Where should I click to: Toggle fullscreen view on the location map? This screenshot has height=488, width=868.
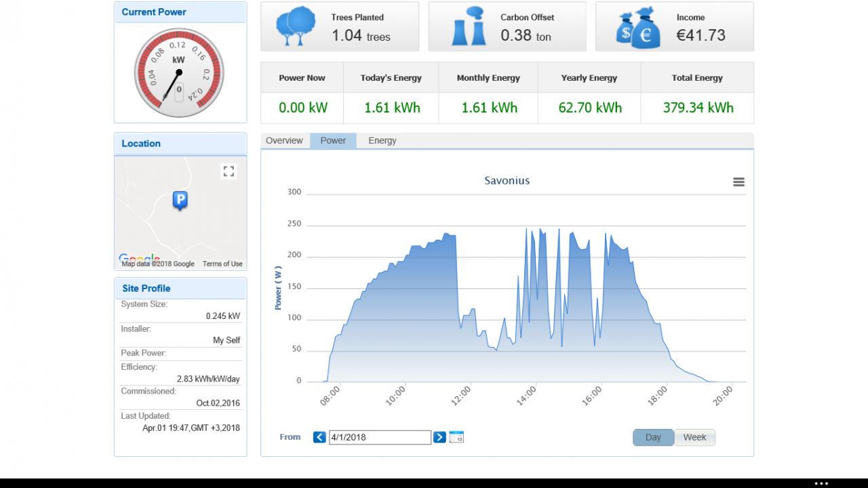pos(229,172)
